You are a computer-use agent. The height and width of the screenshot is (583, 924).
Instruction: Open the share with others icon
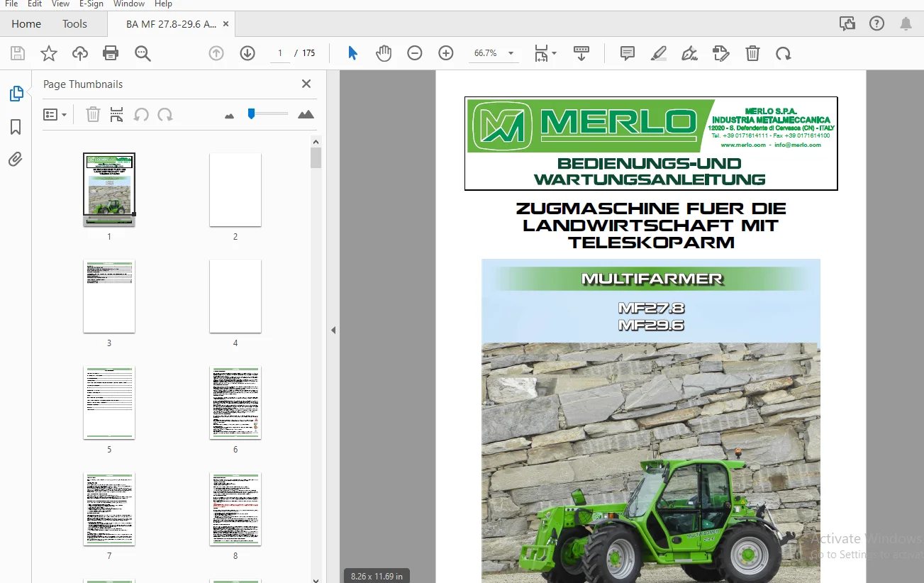847,23
